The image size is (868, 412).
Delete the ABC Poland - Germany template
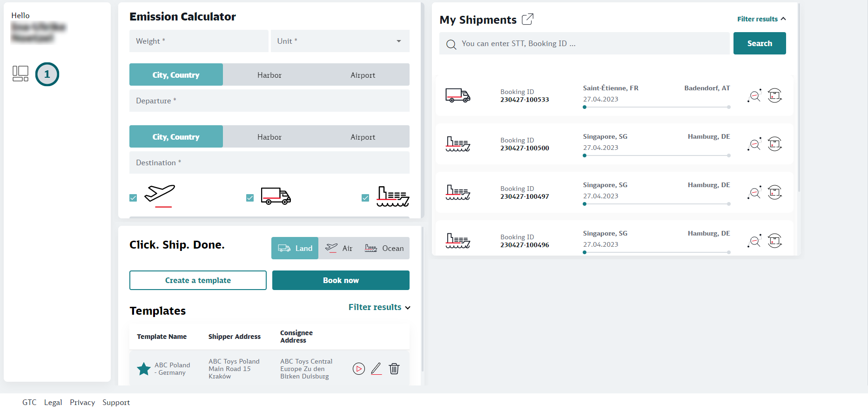tap(394, 369)
